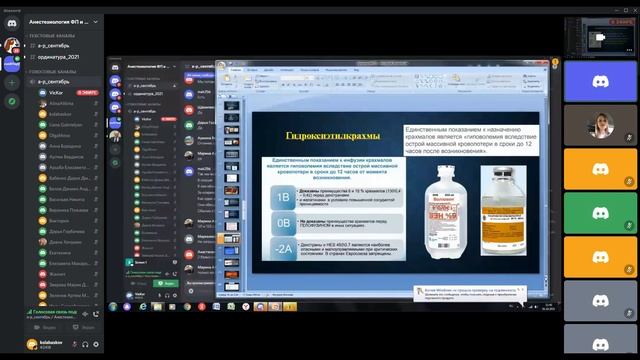Open the Explore public servers compass icon
Viewport: 640px width, 360px height.
[12, 101]
